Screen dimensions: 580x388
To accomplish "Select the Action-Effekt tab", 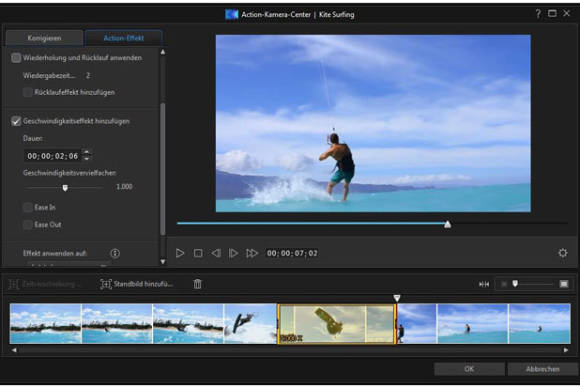I will (x=124, y=38).
